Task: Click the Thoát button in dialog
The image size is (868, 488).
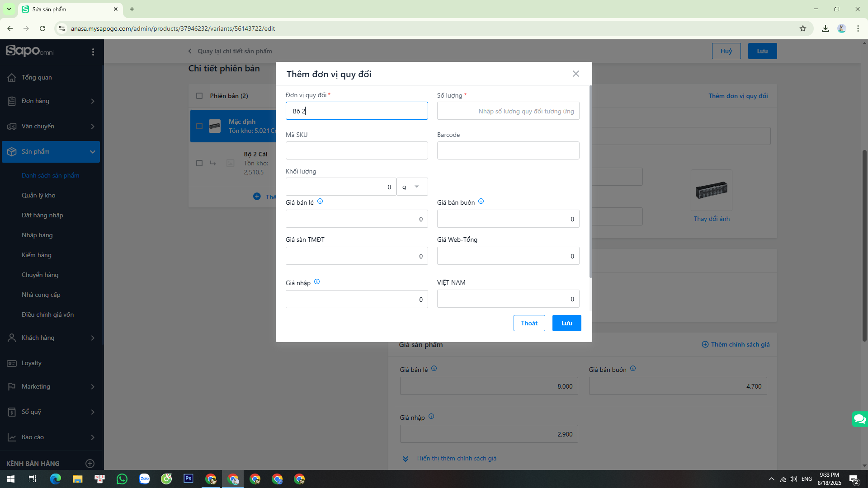Action: point(529,323)
